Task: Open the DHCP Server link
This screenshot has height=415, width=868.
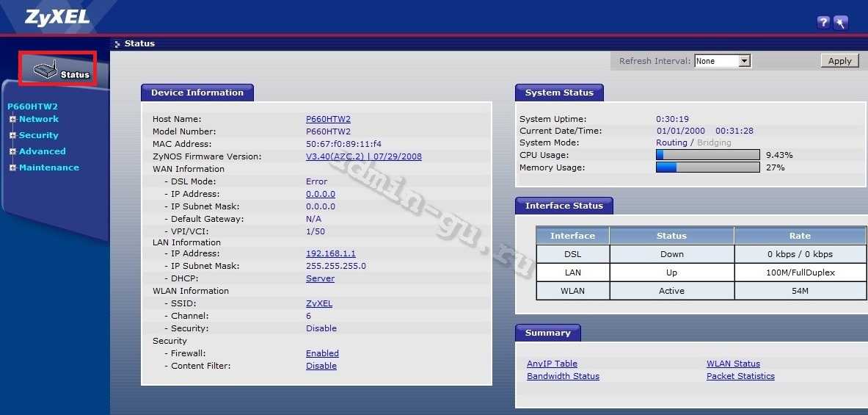Action: coord(320,278)
